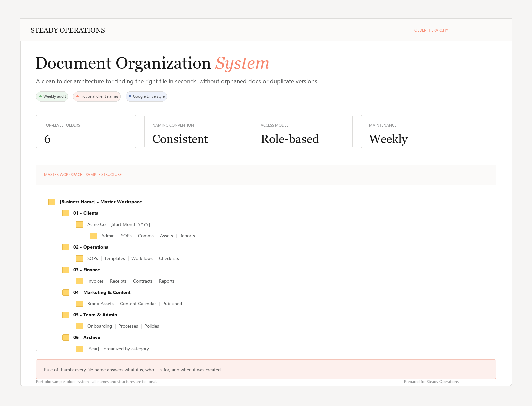Select the Weekly audit tag

[52, 96]
